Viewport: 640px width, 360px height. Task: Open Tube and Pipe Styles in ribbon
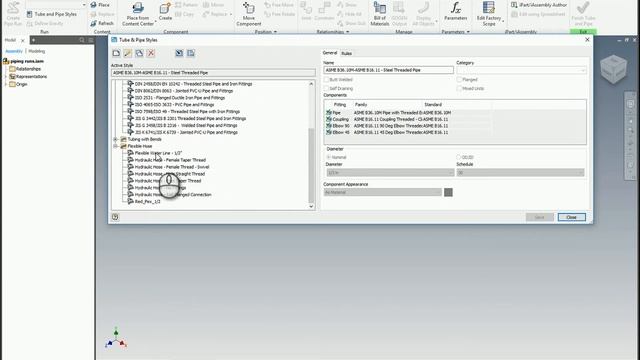51,14
